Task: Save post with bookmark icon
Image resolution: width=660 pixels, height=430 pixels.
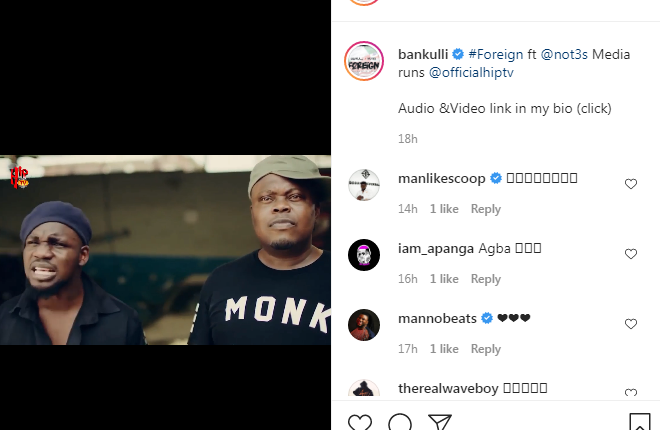Action: pos(639,423)
